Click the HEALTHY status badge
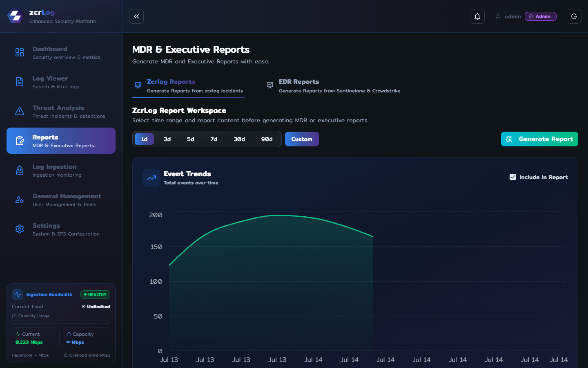The height and width of the screenshot is (368, 588). [x=95, y=294]
